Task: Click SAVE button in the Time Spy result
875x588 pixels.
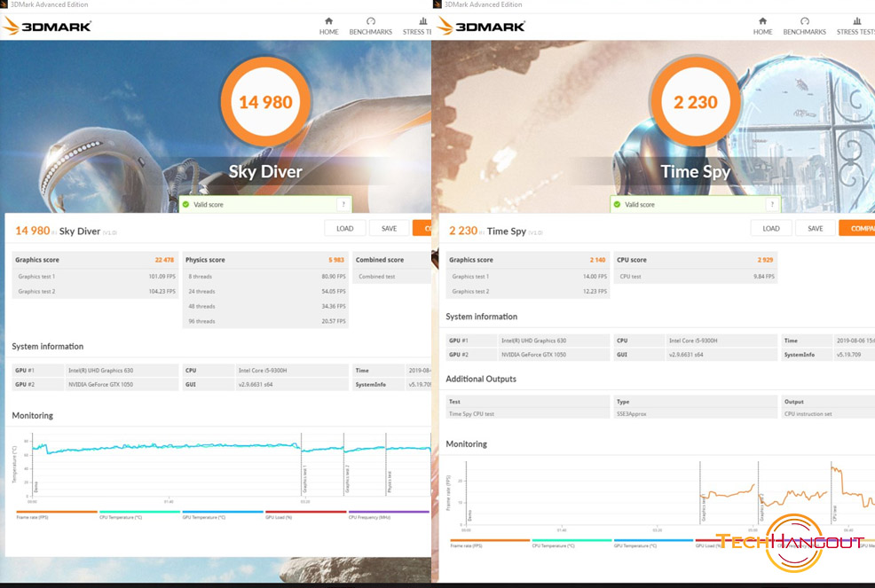Action: [x=816, y=228]
